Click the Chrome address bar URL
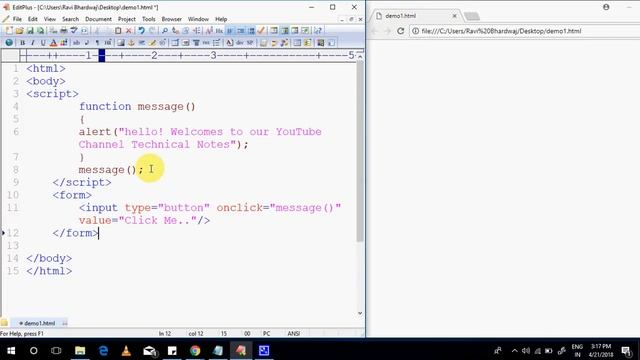 point(501,31)
